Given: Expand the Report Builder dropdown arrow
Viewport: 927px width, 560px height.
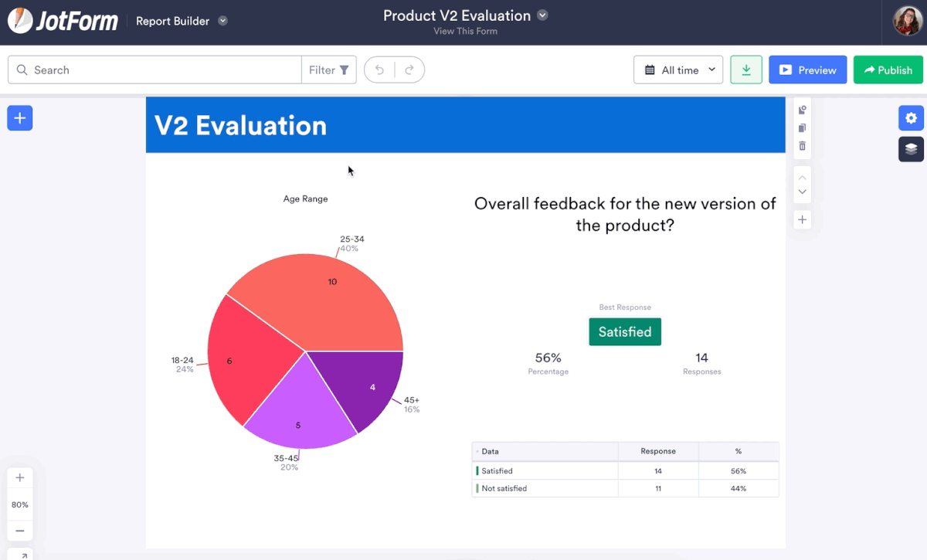Looking at the screenshot, I should [222, 21].
